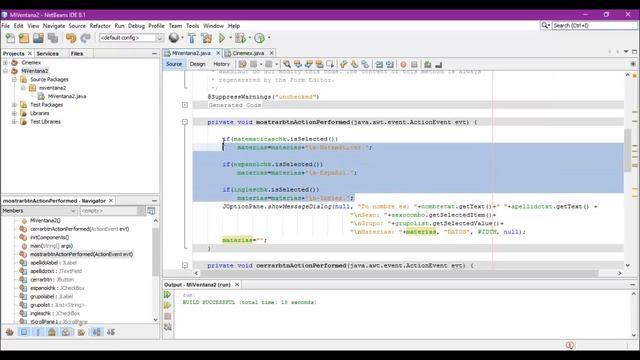Toggle Highlight Search editor icon
This screenshot has height=360, width=640.
coord(319,64)
